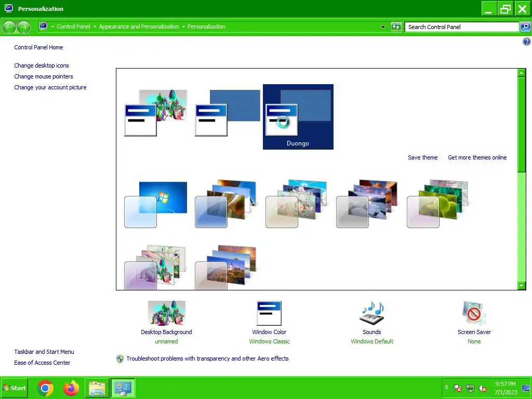Open the Start menu
This screenshot has width=532, height=399.
(14, 388)
